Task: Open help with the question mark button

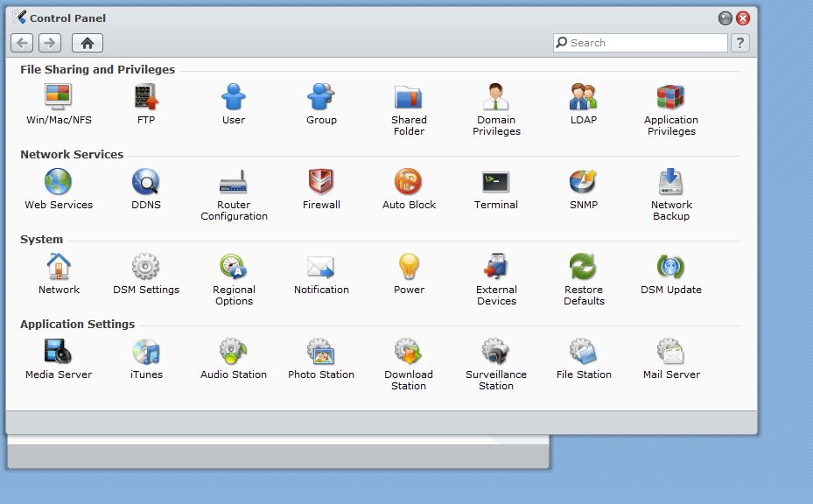Action: click(x=739, y=43)
